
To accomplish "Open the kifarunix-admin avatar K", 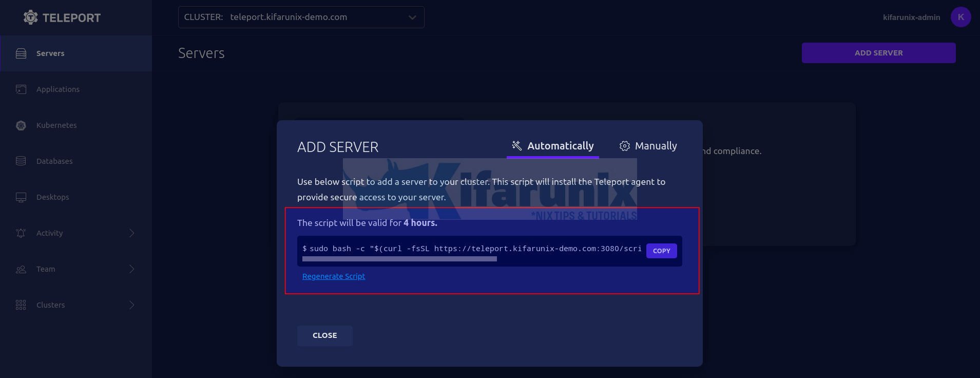I will [961, 17].
